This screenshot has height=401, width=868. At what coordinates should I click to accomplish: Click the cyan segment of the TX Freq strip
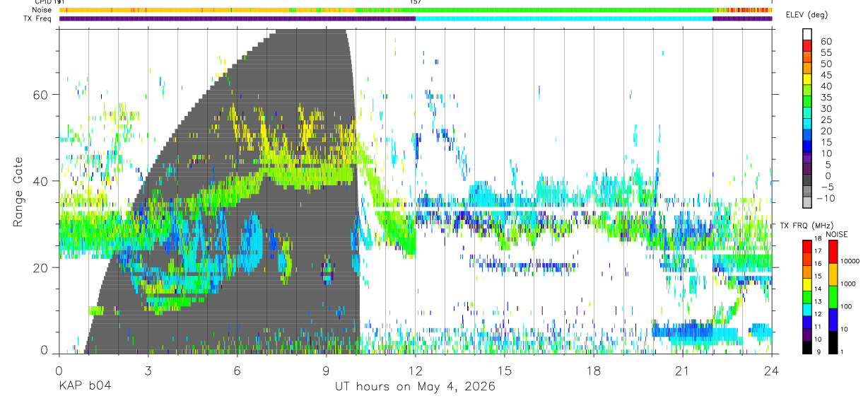click(x=564, y=18)
